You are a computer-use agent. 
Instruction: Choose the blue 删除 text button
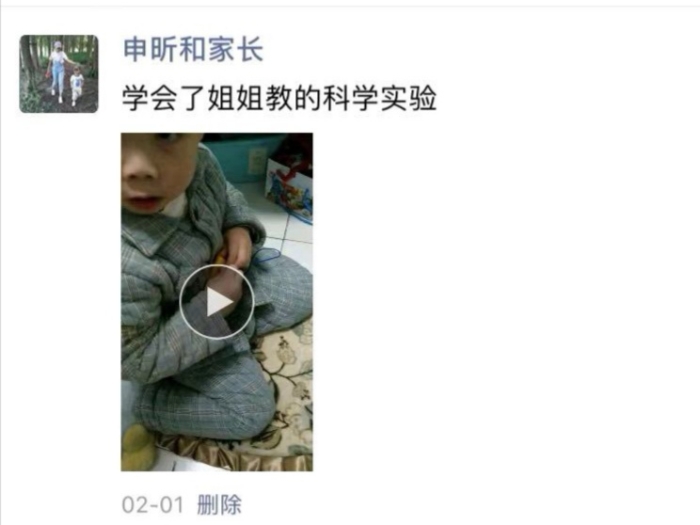pyautogui.click(x=219, y=505)
